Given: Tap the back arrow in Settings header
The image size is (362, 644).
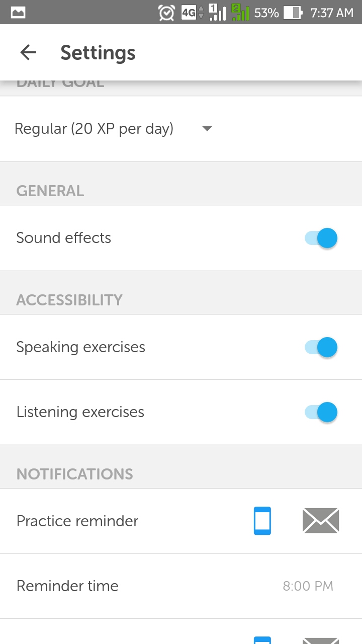Looking at the screenshot, I should (28, 52).
